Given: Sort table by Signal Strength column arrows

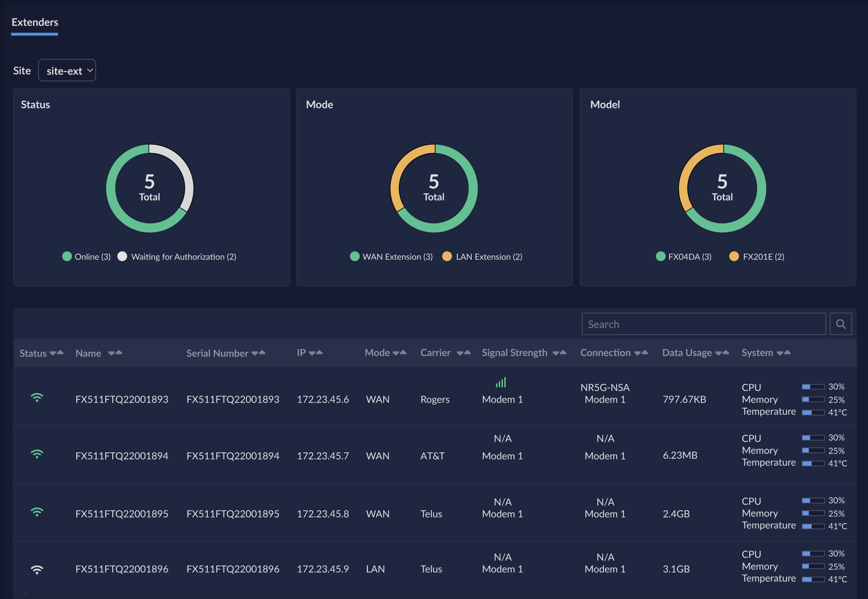Looking at the screenshot, I should (x=559, y=353).
